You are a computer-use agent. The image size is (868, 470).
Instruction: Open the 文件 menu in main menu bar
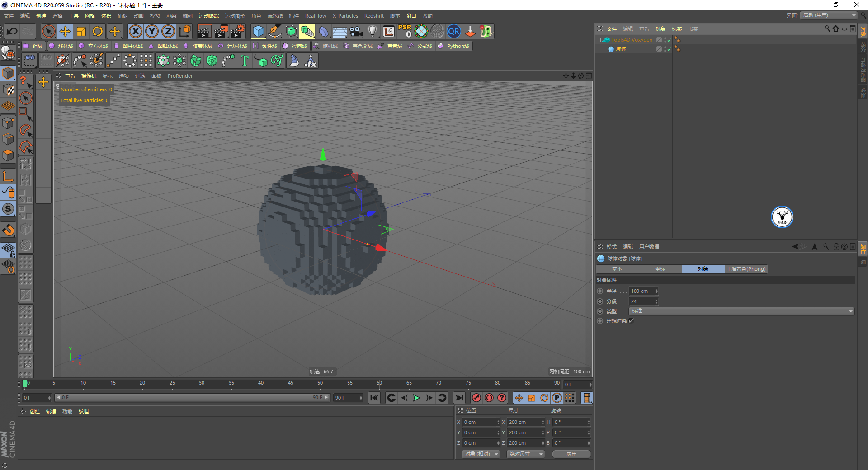9,16
